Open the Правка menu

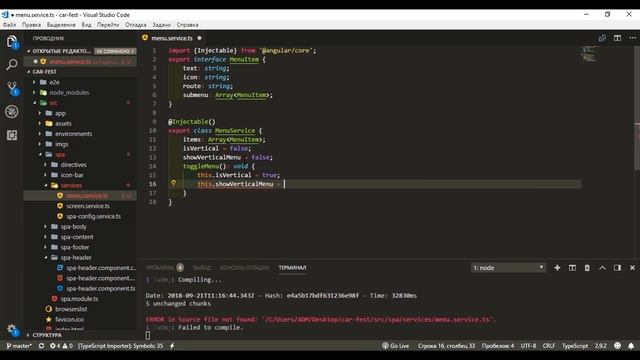click(31, 24)
